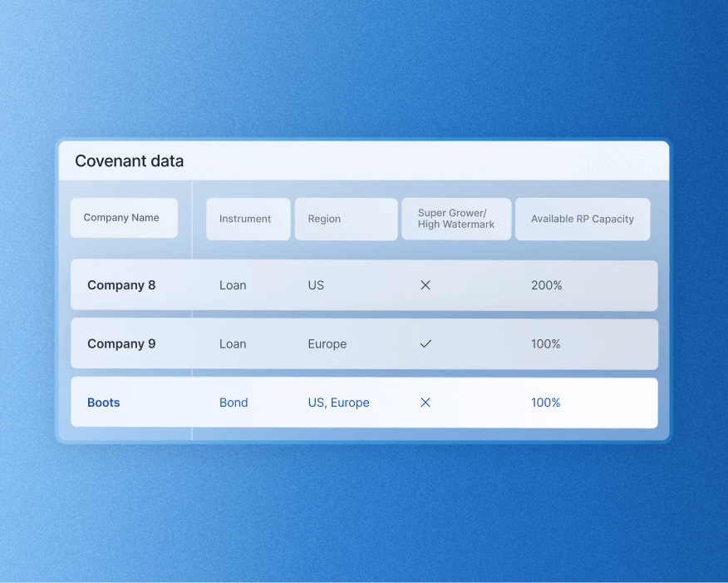Click the checkmark icon for Company 9
The image size is (728, 583).
(425, 343)
